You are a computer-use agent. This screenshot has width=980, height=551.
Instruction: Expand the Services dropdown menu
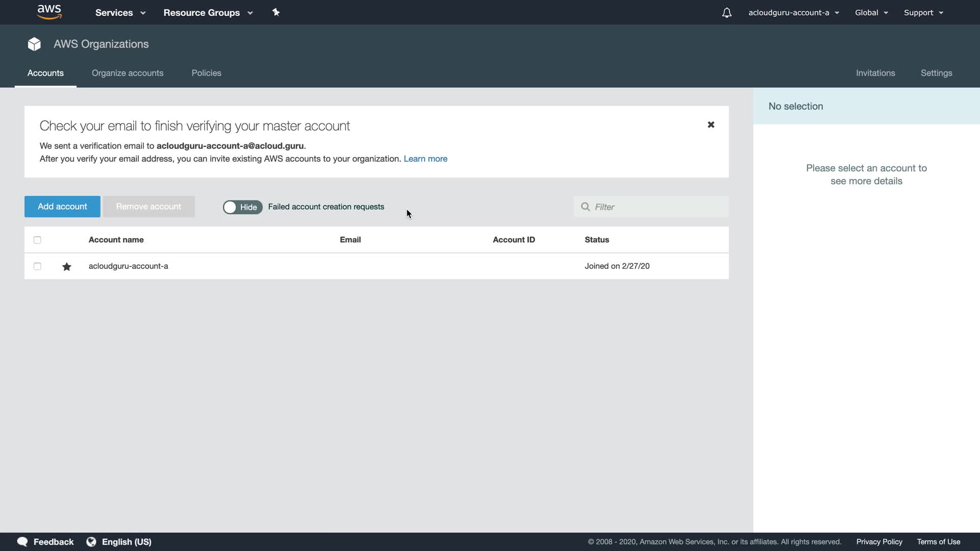tap(120, 13)
